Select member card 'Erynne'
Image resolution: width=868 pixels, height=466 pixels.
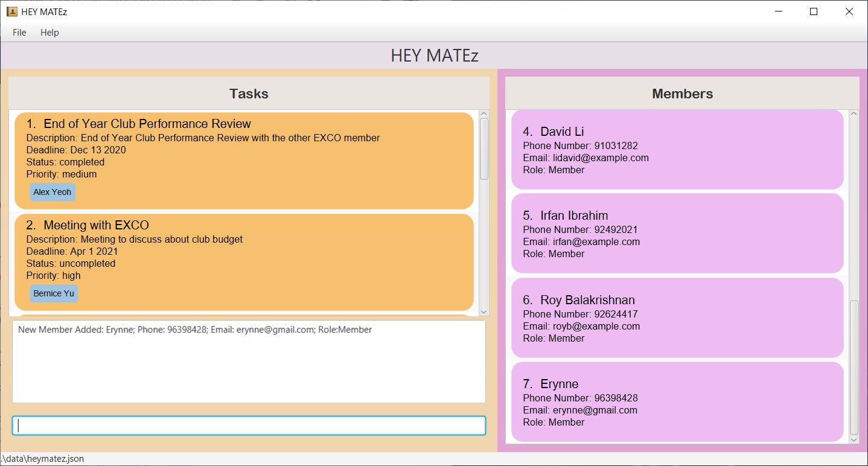tap(677, 401)
